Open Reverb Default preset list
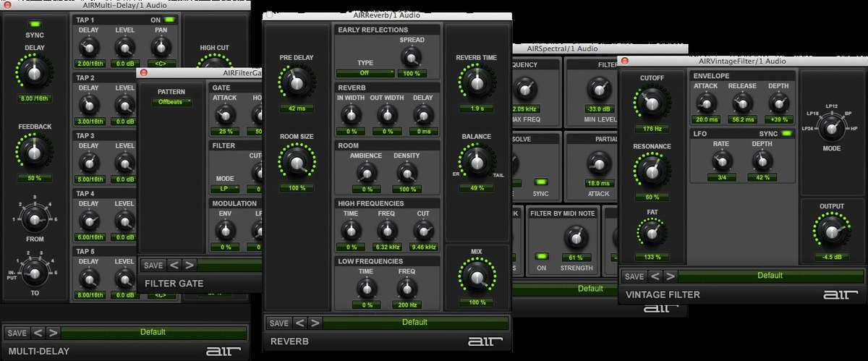 414,323
